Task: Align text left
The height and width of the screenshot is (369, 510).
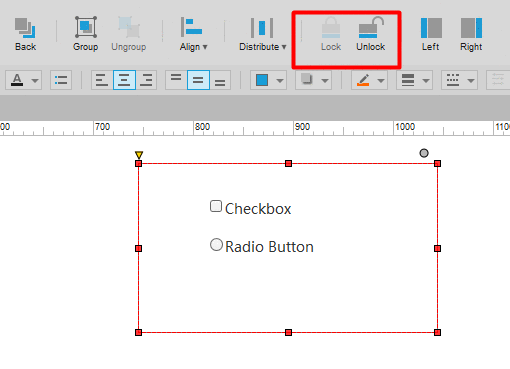Action: pos(102,80)
